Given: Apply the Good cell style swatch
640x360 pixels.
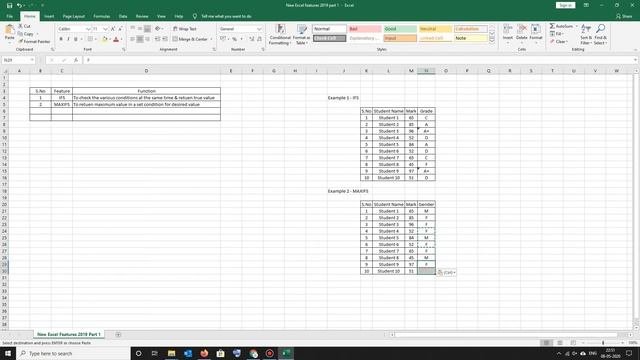Looking at the screenshot, I should pos(400,29).
